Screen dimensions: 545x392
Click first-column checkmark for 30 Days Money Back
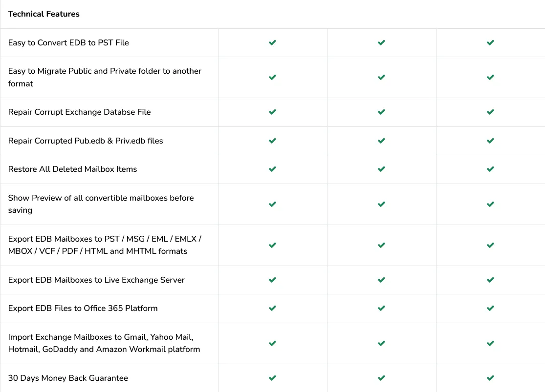pos(273,378)
